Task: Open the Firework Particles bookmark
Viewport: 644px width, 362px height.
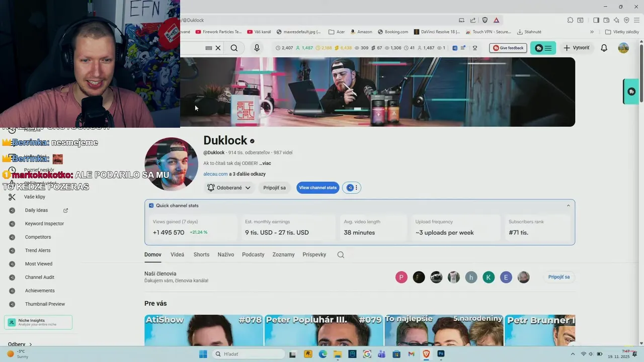Action: tap(218, 32)
